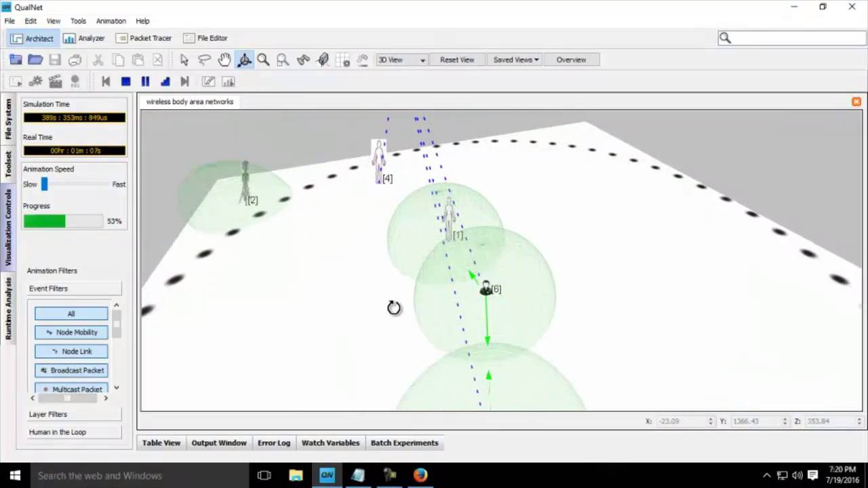Expand the Event Filters section
Screen dimensions: 868x488
click(74, 288)
